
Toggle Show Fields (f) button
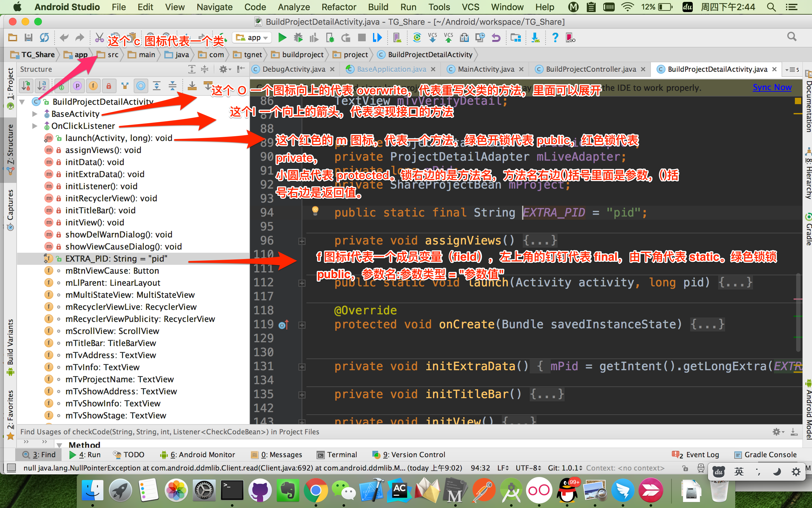point(93,86)
